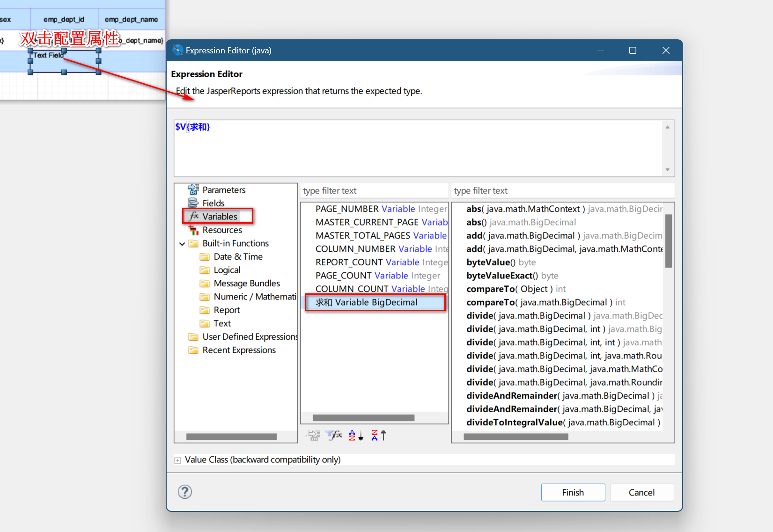Click Finish to confirm the expression
This screenshot has height=532, width=773.
coord(573,492)
